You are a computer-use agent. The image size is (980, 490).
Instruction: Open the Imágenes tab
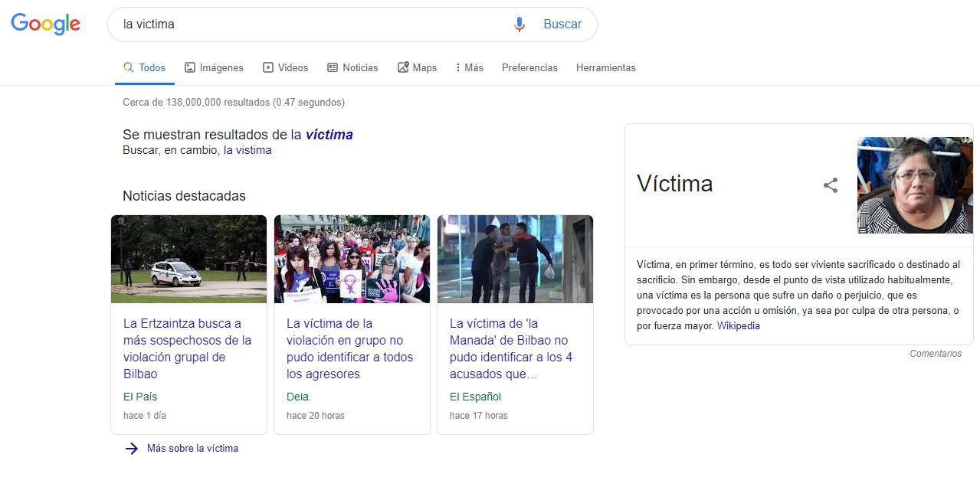pyautogui.click(x=214, y=67)
